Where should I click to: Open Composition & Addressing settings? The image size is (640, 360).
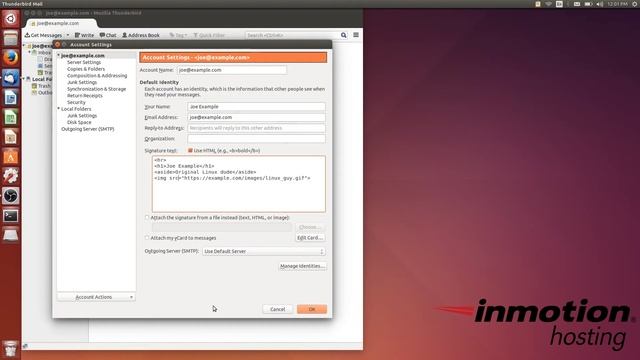(97, 76)
